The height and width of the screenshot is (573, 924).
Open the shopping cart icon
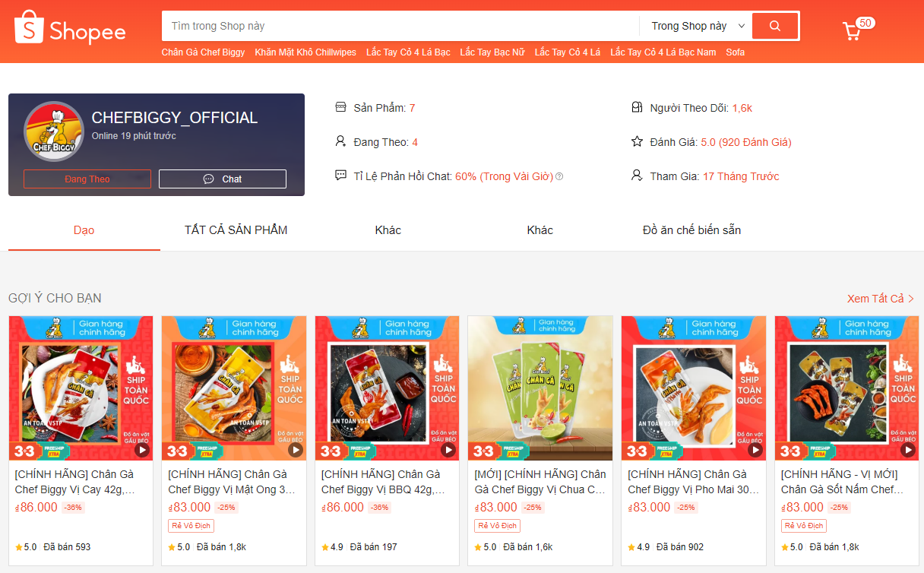click(x=852, y=31)
